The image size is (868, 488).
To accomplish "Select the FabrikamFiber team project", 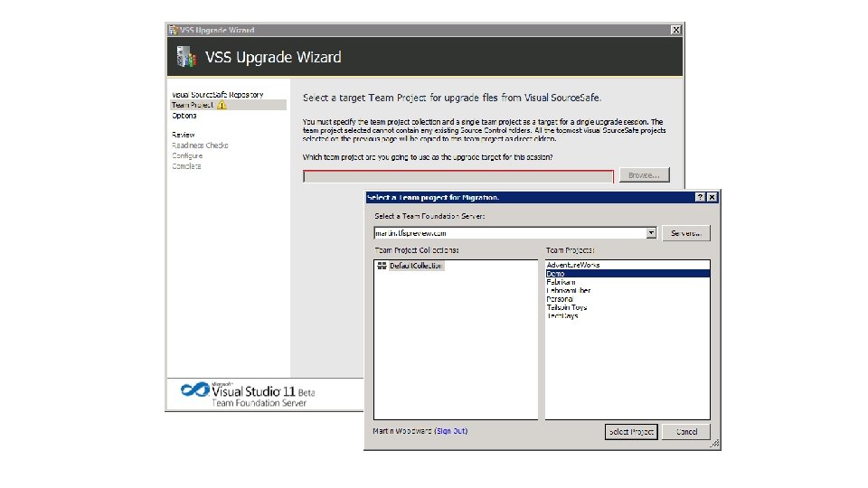I will tap(627, 290).
